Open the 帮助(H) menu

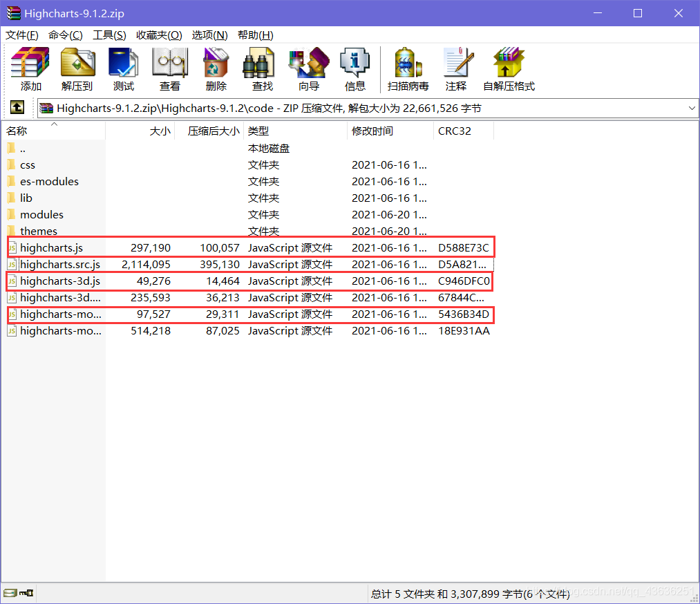pos(256,35)
